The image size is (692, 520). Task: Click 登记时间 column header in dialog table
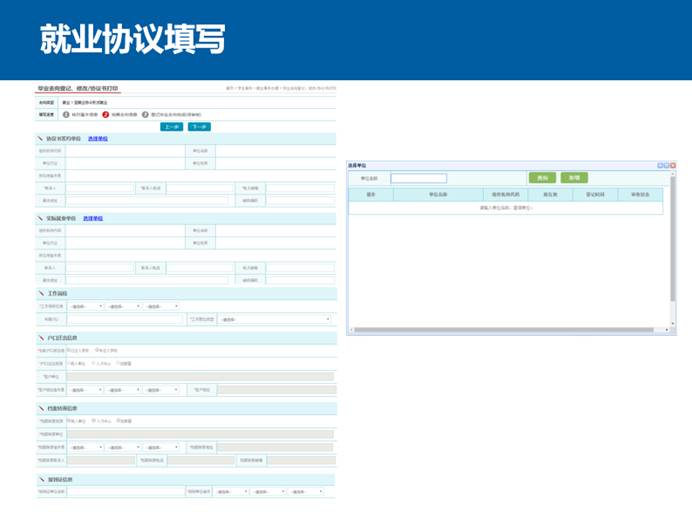[593, 194]
